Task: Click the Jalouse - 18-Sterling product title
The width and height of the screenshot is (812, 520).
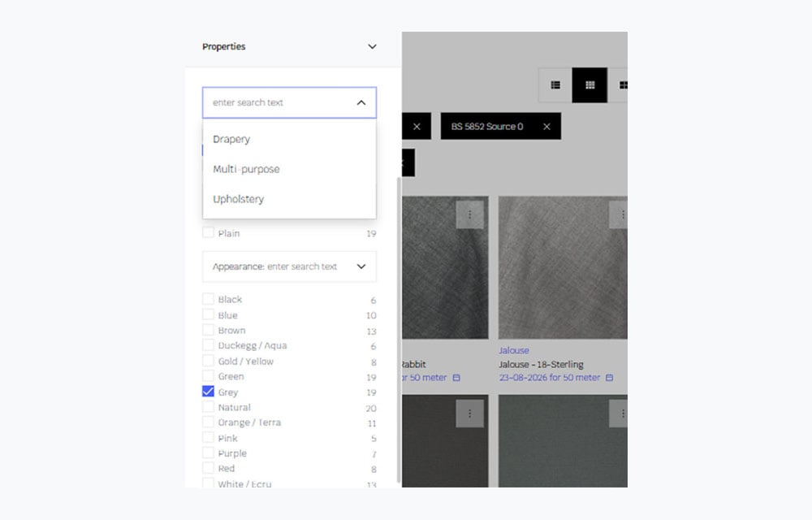Action: point(541,364)
